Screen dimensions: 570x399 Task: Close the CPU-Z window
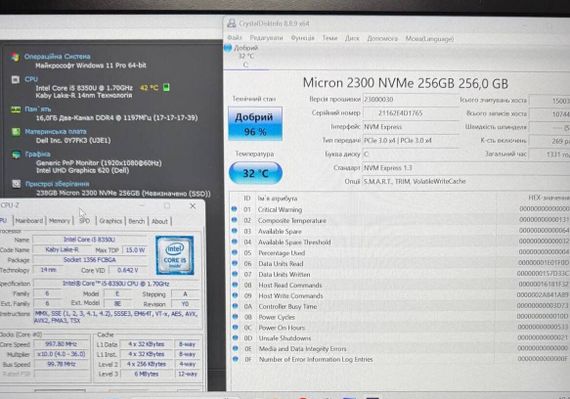193,206
